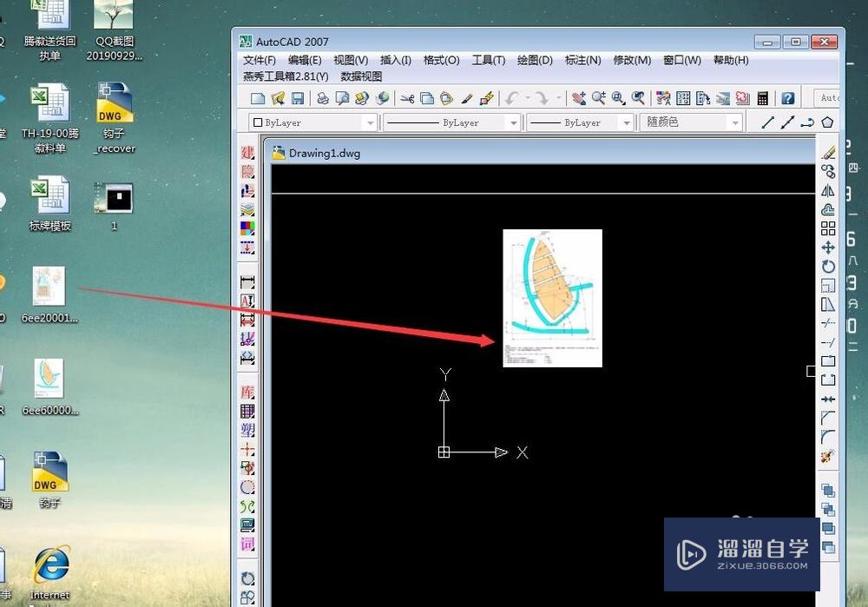This screenshot has height=607, width=868.
Task: Open Plot Preview from toolbar
Action: (342, 99)
